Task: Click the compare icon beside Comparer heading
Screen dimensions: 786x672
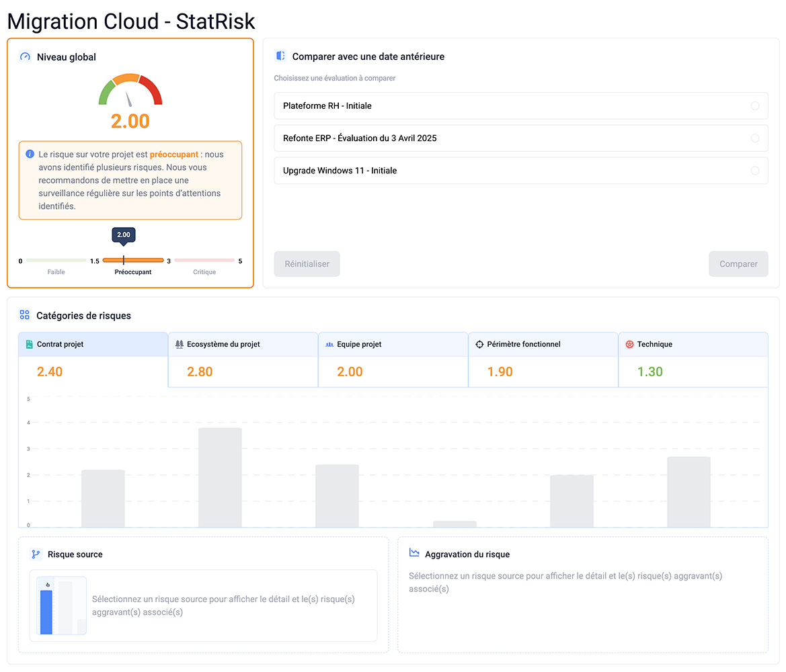Action: pyautogui.click(x=280, y=56)
